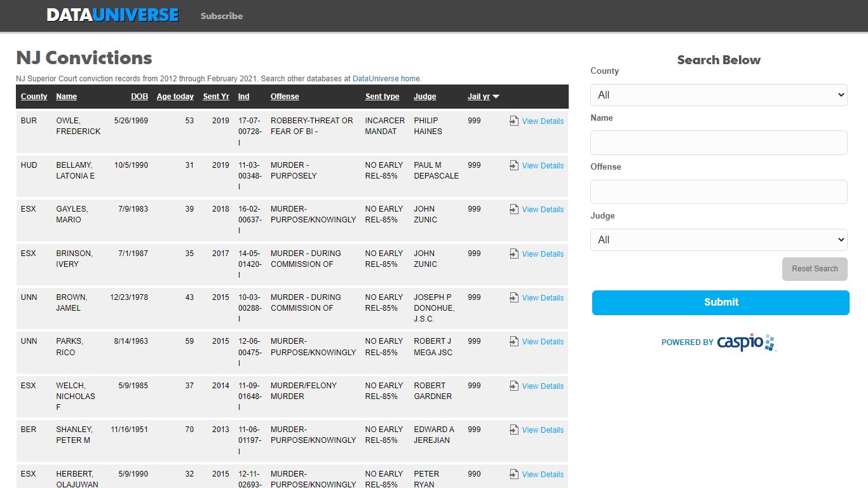Click judge name ROBERT J MEGA JSC
This screenshot has height=488, width=868.
coord(433,347)
